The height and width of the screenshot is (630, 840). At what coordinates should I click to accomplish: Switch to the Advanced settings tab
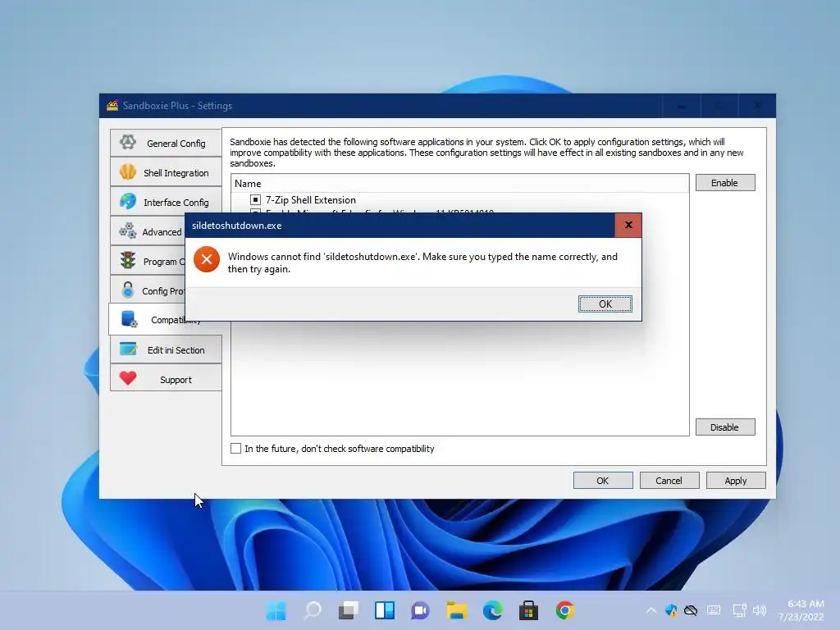[148, 231]
